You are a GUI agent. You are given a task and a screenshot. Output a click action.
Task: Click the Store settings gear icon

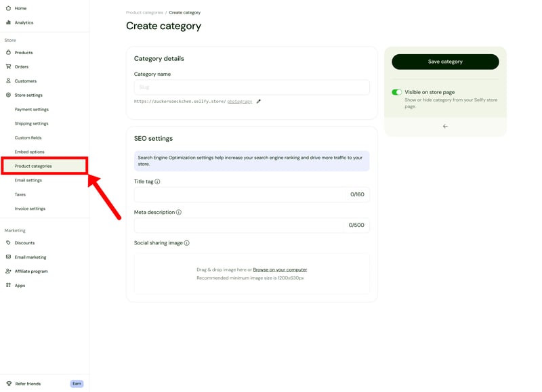pos(8,95)
